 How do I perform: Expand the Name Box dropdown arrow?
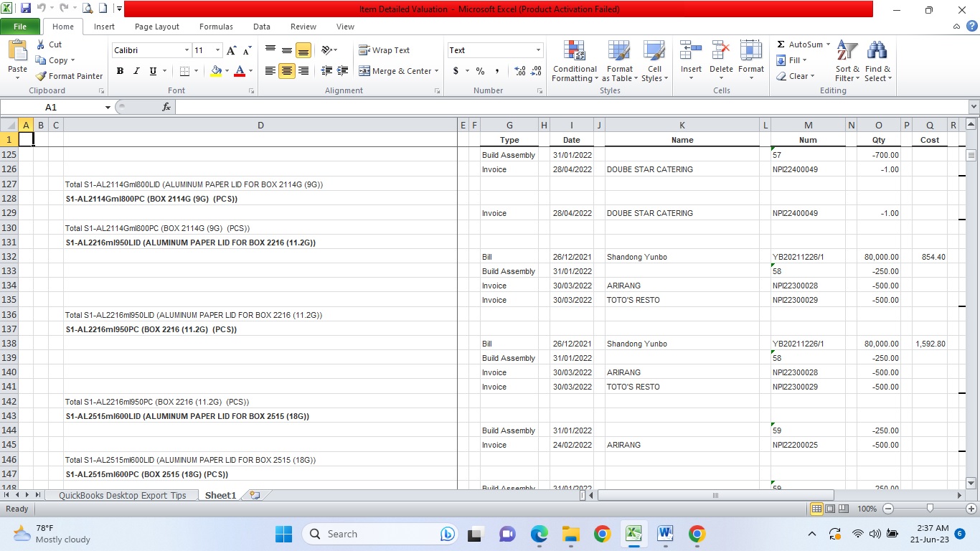pos(108,107)
